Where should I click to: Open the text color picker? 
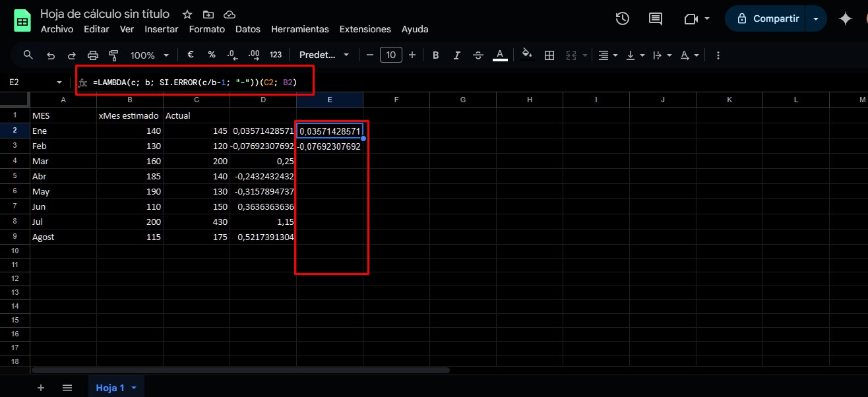500,55
